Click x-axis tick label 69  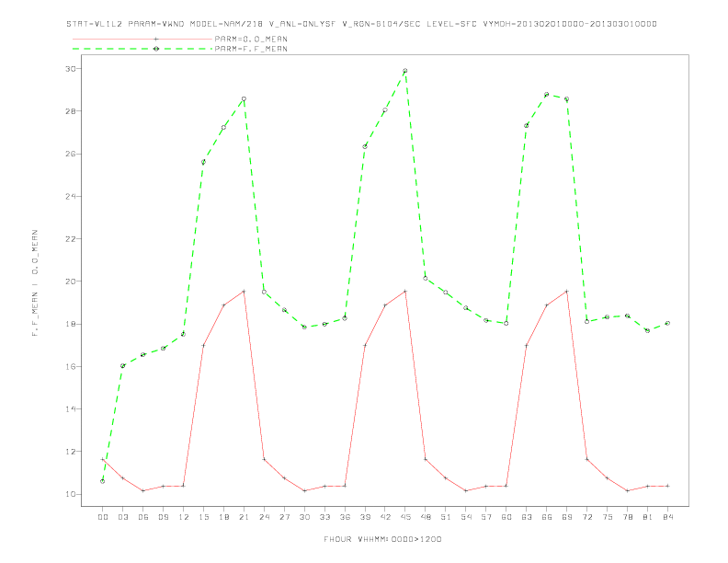566,517
